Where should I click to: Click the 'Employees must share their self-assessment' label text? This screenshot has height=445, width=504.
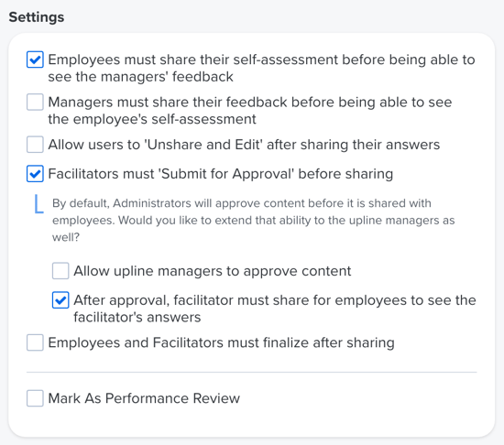pyautogui.click(x=261, y=68)
